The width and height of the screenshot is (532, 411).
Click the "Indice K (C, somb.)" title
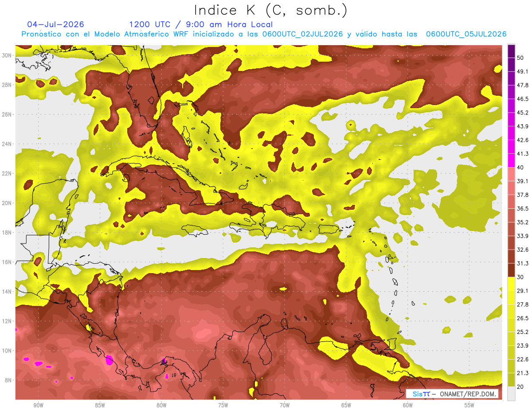coord(270,10)
